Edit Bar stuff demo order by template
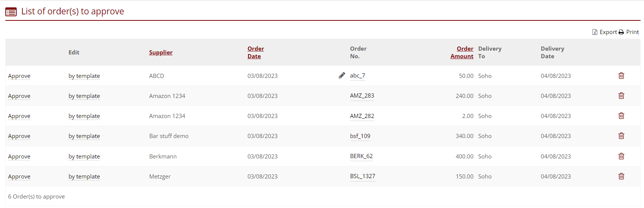The height and width of the screenshot is (208, 644). tap(84, 136)
